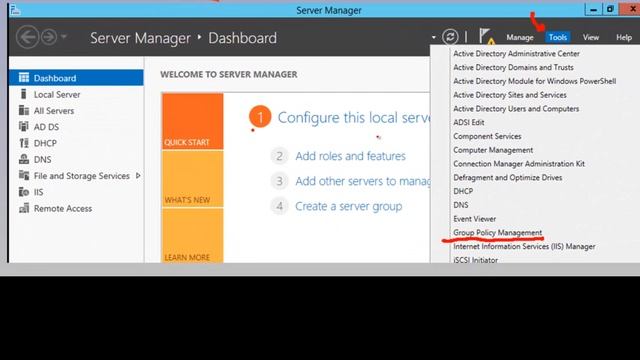Launch ADSI Edit from Tools menu

[469, 122]
